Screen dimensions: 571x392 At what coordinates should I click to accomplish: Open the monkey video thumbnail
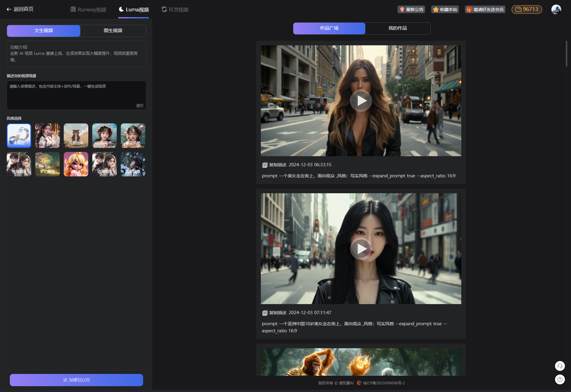[x=361, y=362]
